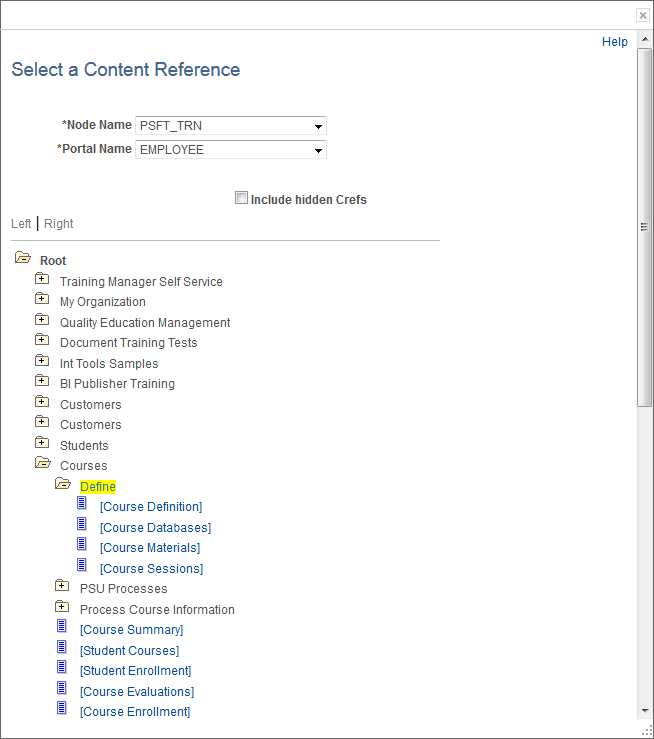The image size is (654, 739).
Task: Click the open folder icon beside Root
Action: (23, 258)
